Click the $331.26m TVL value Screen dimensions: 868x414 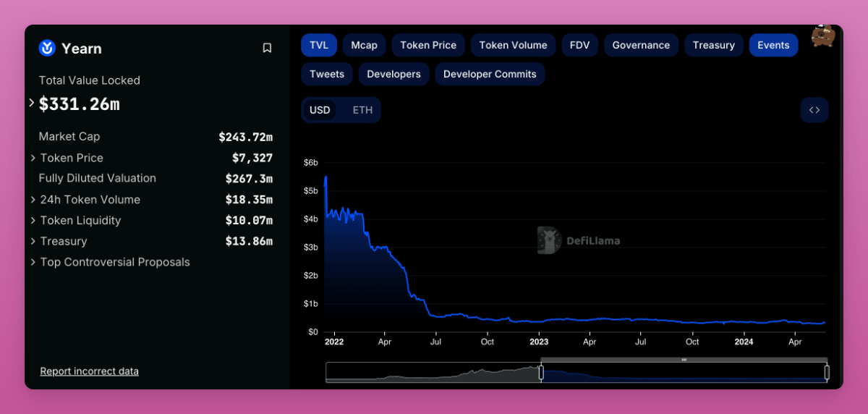80,104
